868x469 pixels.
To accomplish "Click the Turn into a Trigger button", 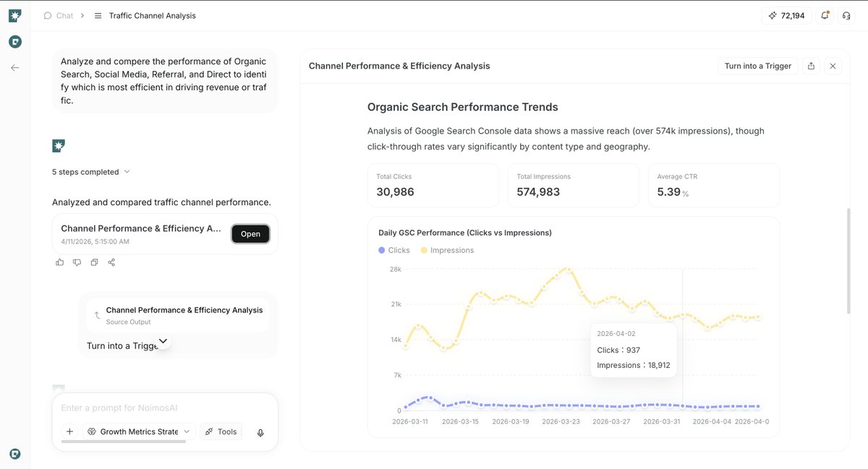I will pyautogui.click(x=758, y=66).
